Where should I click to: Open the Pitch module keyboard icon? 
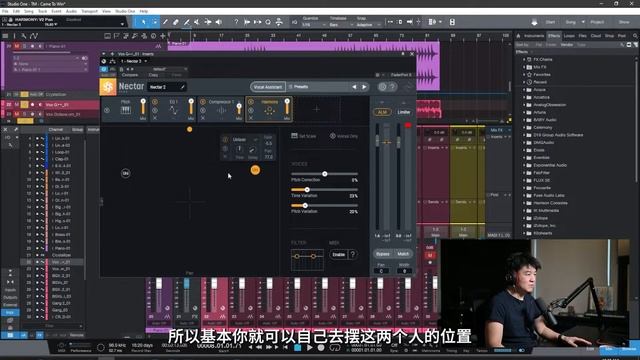tap(126, 110)
